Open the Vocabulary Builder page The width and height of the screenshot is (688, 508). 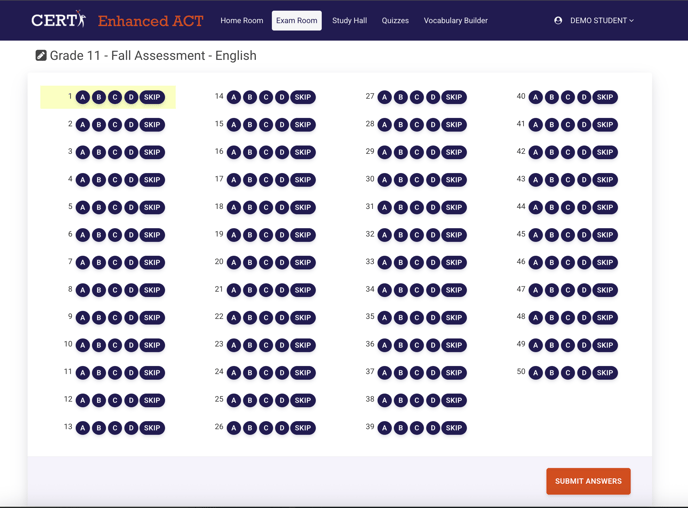pos(456,20)
